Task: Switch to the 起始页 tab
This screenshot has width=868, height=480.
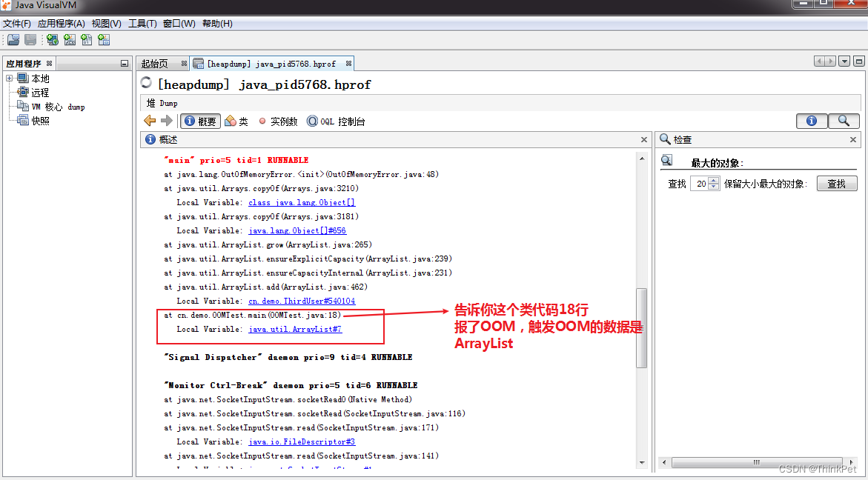Action: point(155,64)
